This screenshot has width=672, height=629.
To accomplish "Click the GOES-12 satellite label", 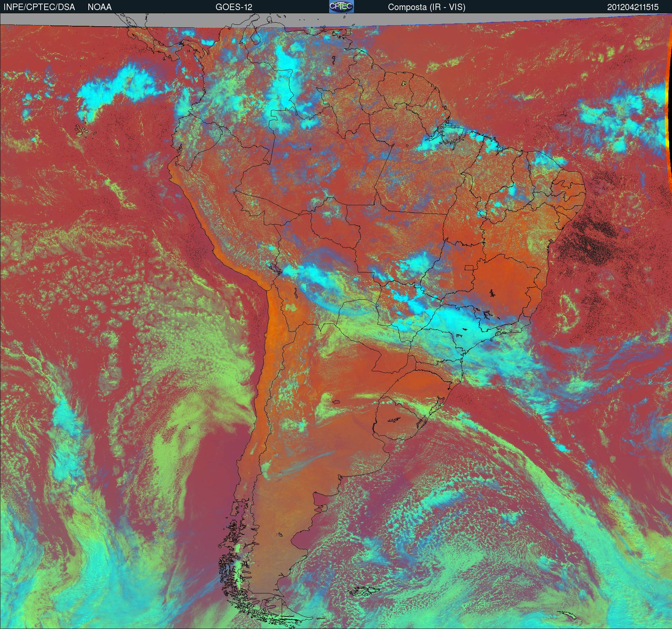I will (234, 7).
